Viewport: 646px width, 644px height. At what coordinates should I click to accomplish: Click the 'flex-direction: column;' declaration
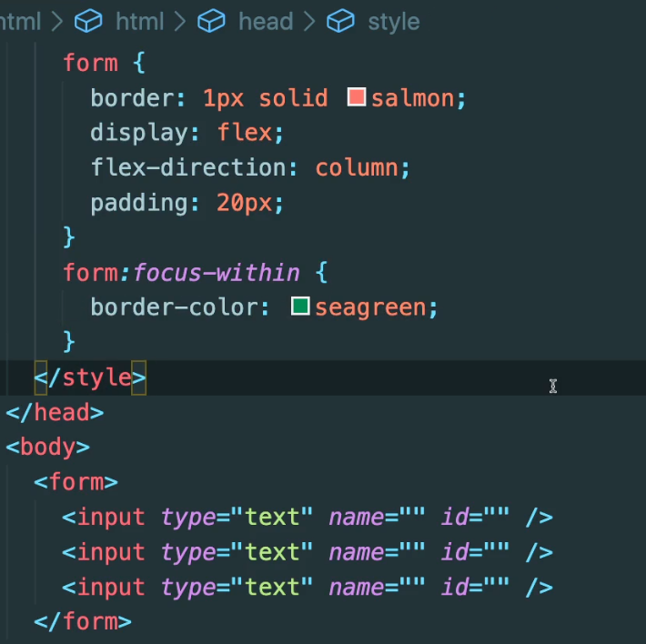(x=250, y=168)
